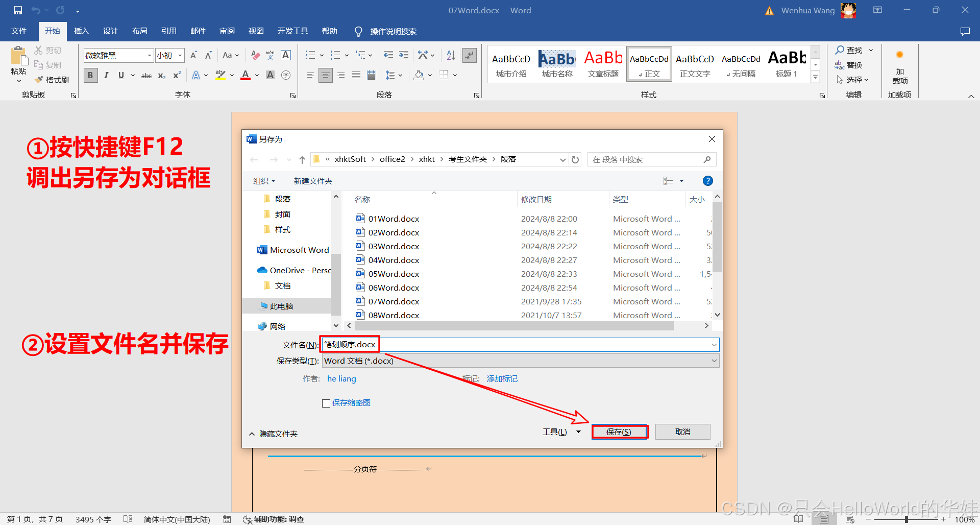Click Increase Font Size icon
This screenshot has height=525, width=980.
193,55
